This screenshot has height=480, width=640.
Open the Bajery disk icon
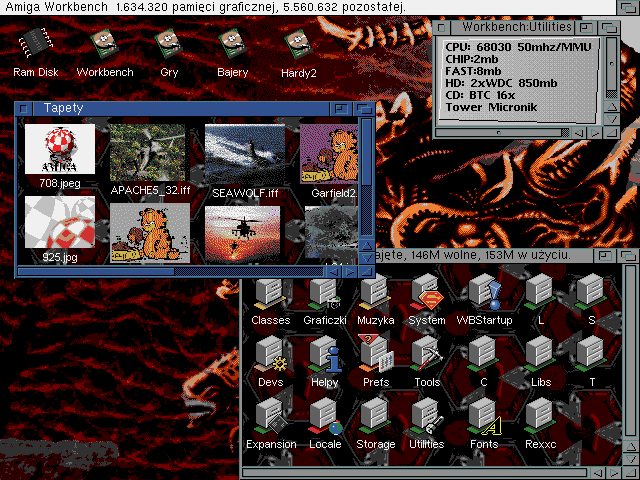pyautogui.click(x=232, y=43)
